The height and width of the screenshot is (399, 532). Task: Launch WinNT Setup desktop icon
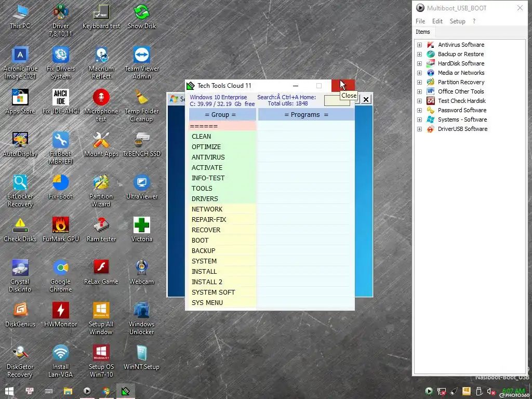click(141, 357)
